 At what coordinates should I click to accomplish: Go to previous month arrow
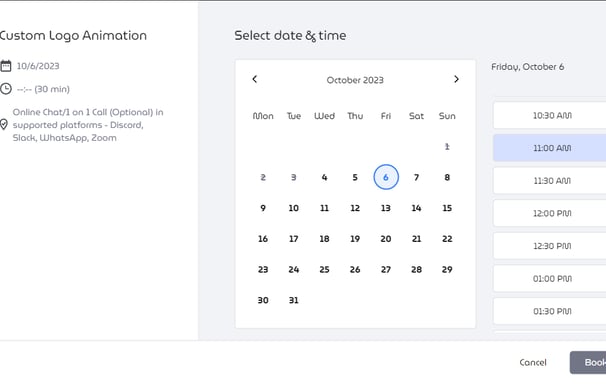[x=255, y=79]
